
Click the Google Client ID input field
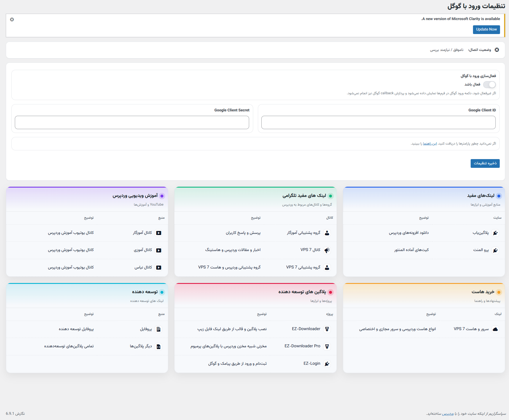coord(378,122)
